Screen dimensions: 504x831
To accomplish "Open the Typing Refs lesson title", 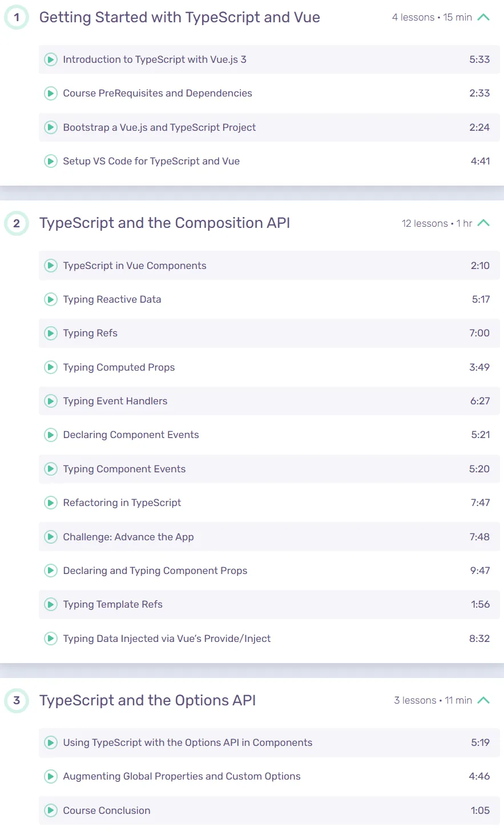I will [x=90, y=333].
